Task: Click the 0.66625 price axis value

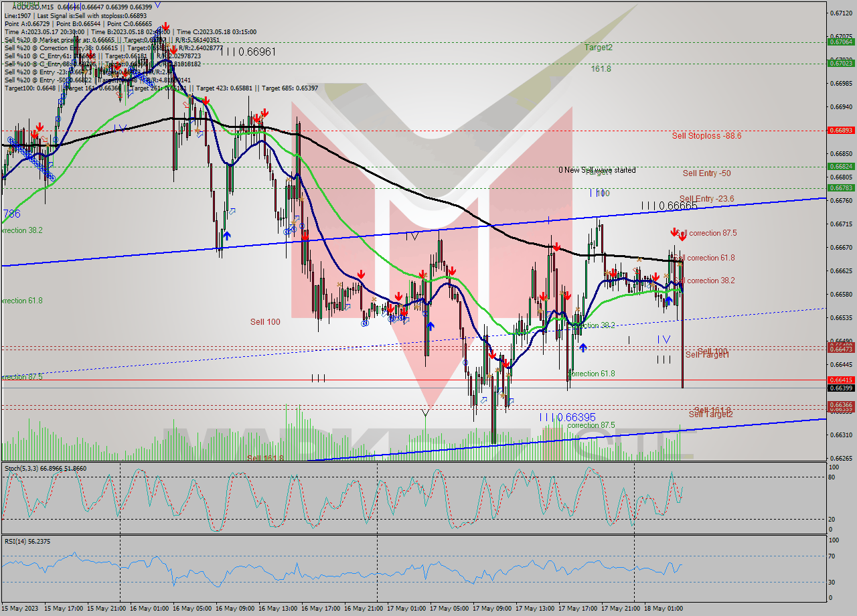Action: [841, 271]
